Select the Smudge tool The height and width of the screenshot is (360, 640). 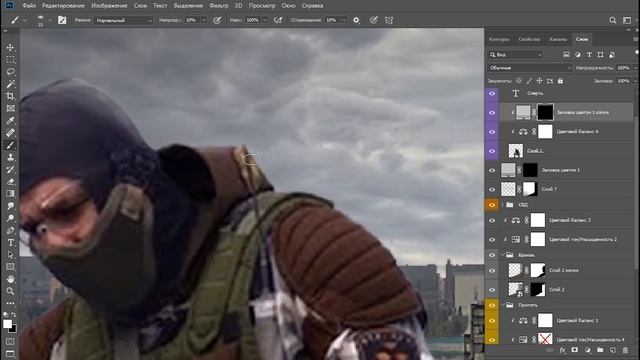coord(10,206)
